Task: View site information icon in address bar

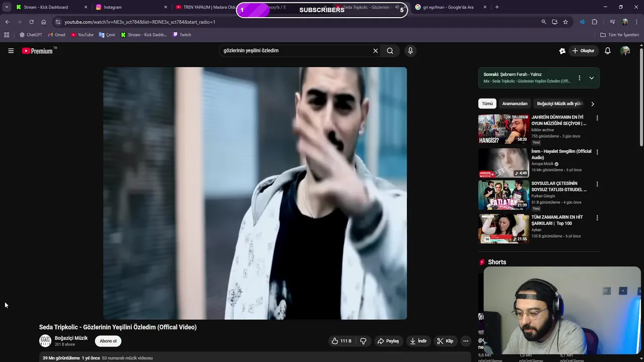Action: tap(58, 22)
